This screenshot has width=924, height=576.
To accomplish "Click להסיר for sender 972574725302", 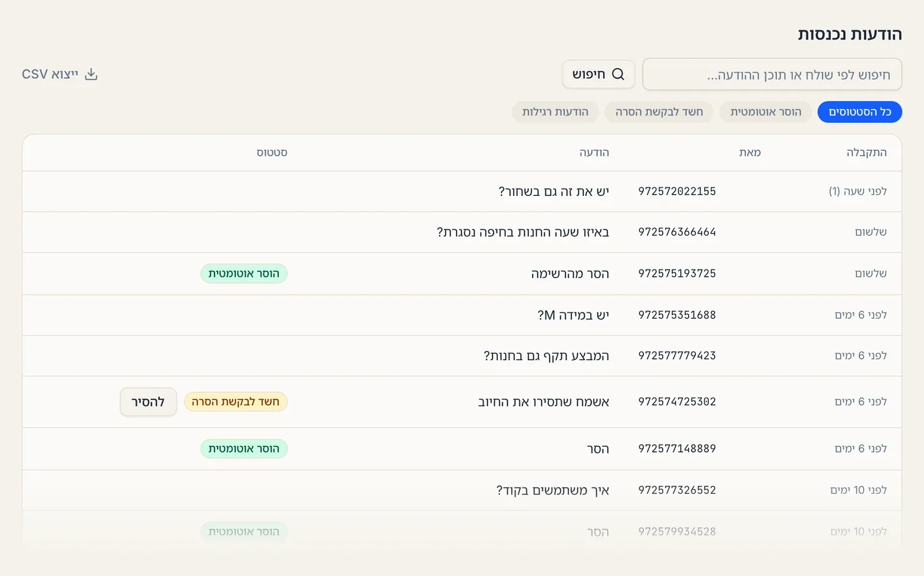I will pos(148,402).
